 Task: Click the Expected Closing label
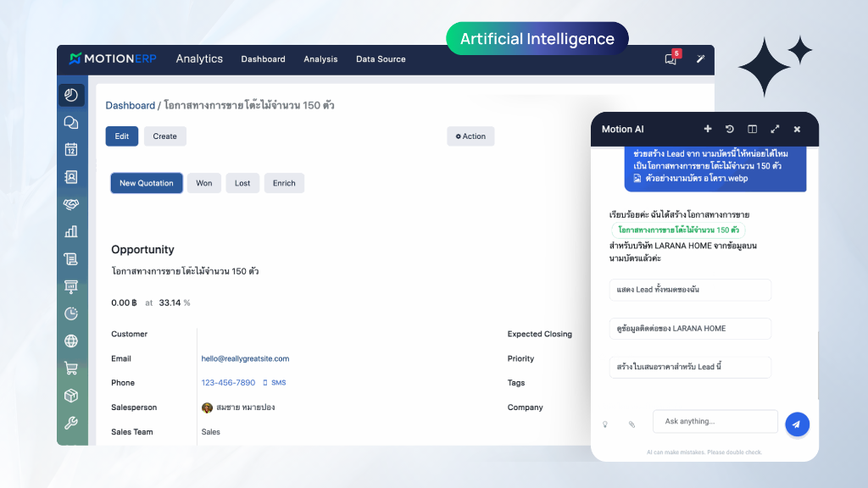pyautogui.click(x=540, y=334)
